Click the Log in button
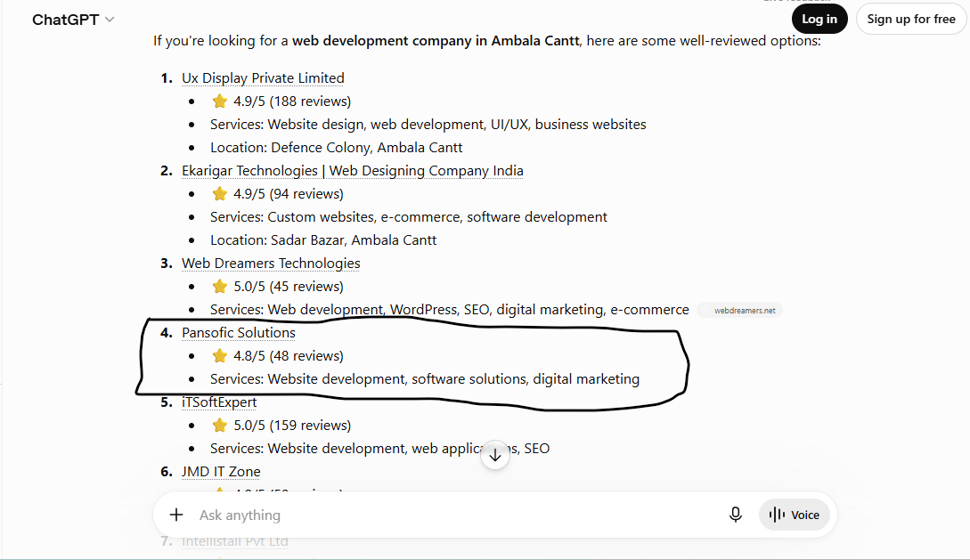Screen dimensions: 970x560 tap(819, 20)
